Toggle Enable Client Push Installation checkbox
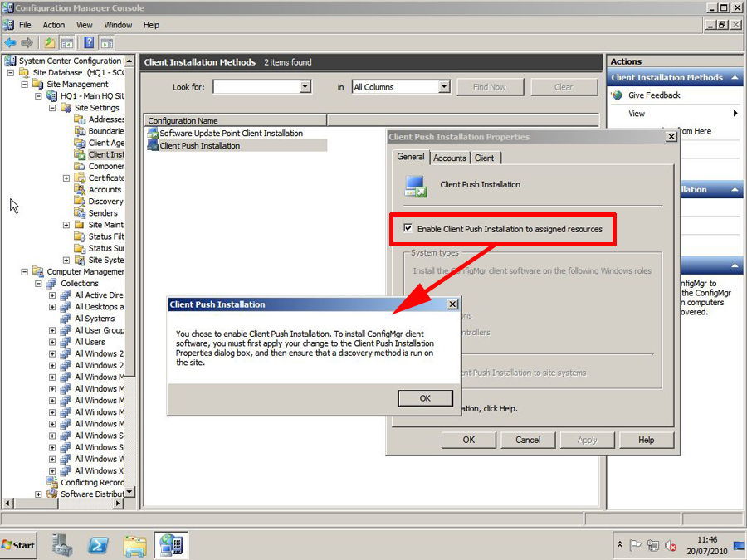 408,228
